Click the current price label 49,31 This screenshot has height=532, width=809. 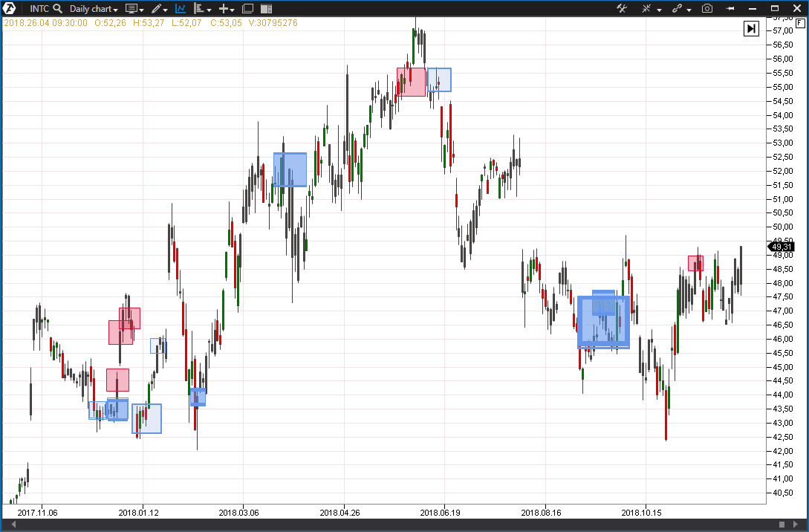pos(781,247)
